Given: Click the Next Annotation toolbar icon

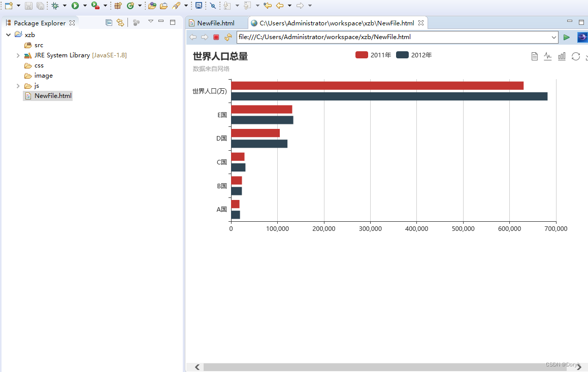Looking at the screenshot, I should pos(227,6).
